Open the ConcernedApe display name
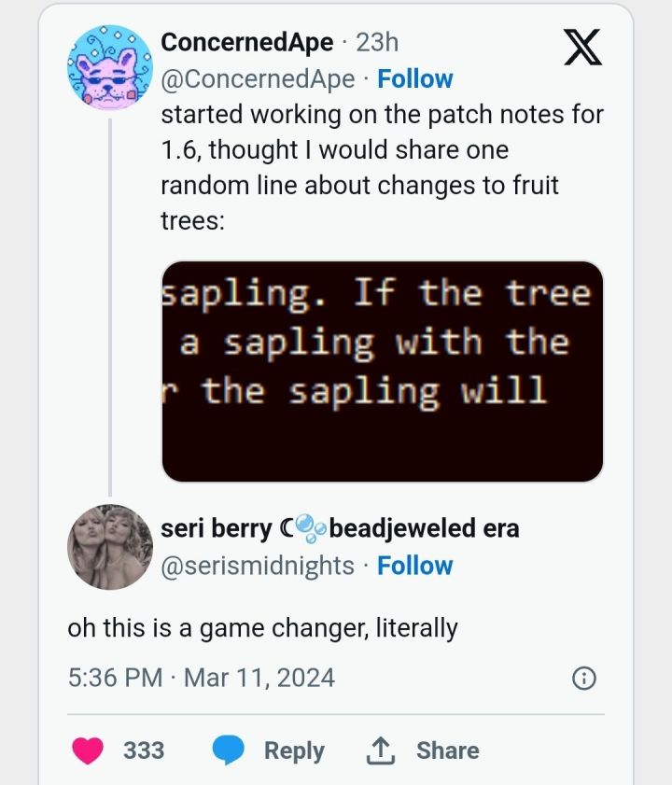Image resolution: width=672 pixels, height=785 pixels. tap(246, 42)
